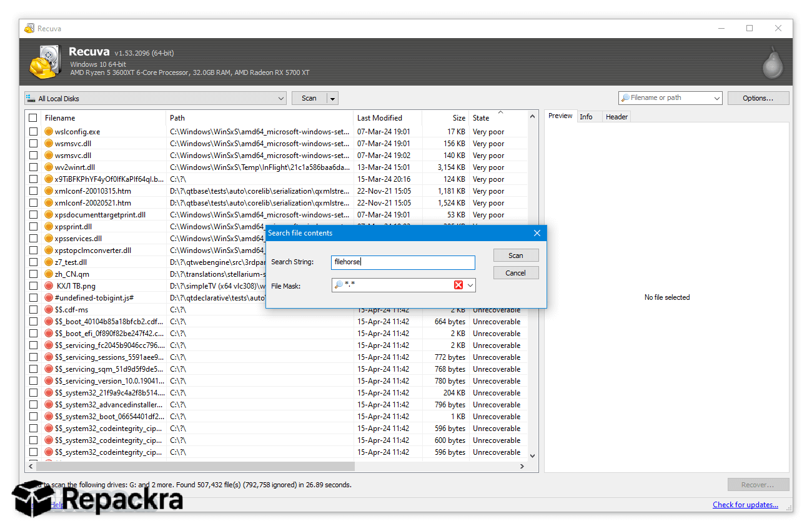Open the Options... dialog
The width and height of the screenshot is (812, 531).
[758, 98]
